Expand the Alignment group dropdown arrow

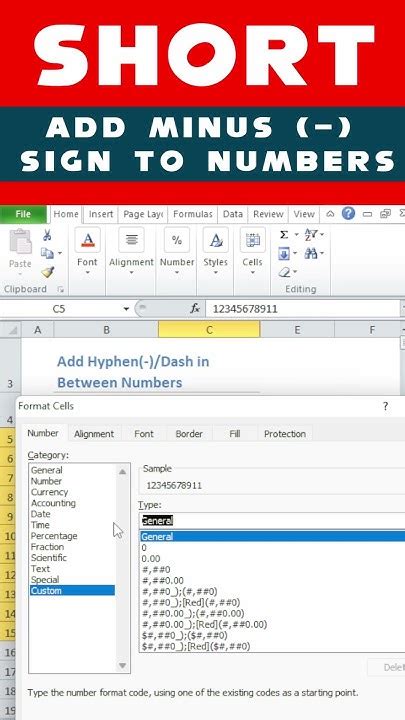pyautogui.click(x=131, y=272)
